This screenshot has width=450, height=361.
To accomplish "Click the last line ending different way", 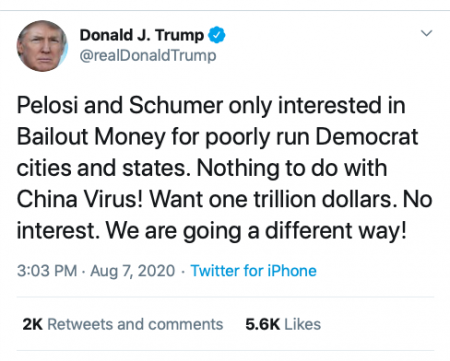I will (212, 231).
